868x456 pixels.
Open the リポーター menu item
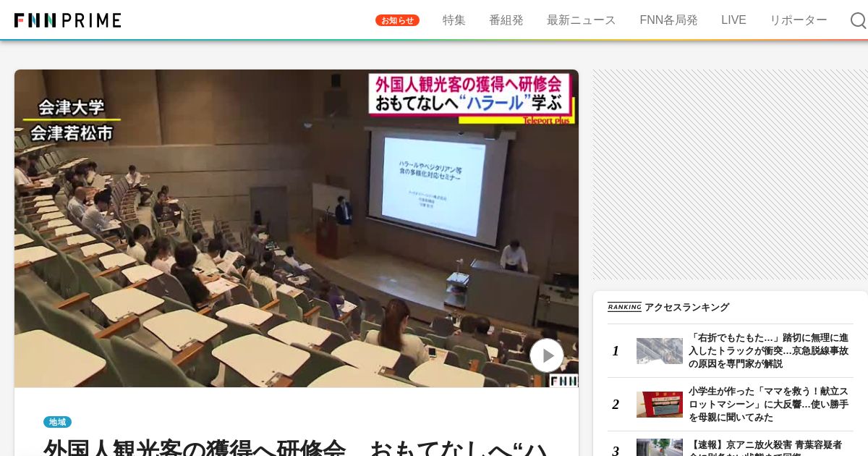[x=799, y=20]
